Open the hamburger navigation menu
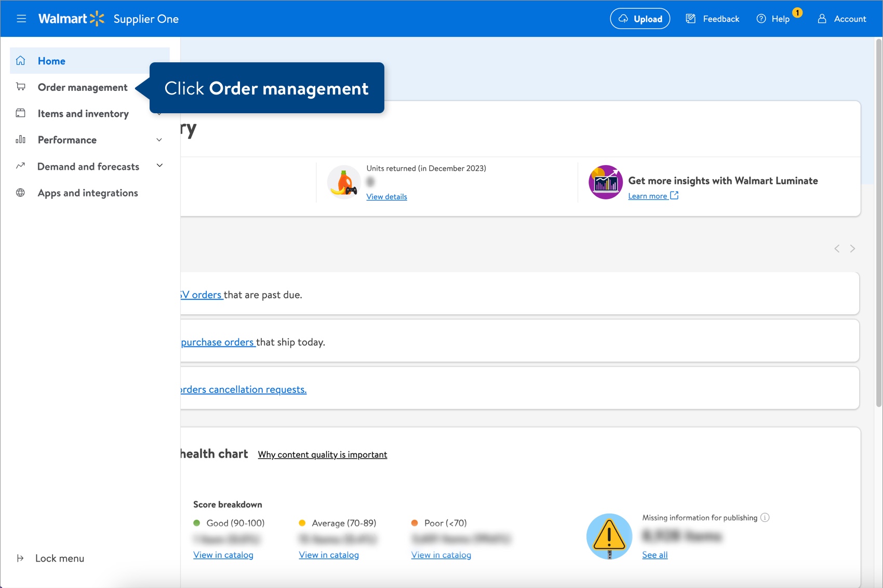This screenshot has height=588, width=883. (21, 18)
